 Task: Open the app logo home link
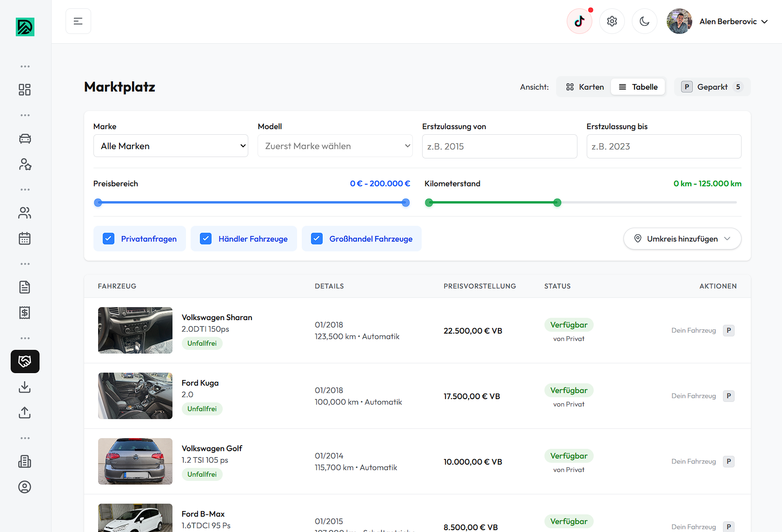click(x=25, y=27)
